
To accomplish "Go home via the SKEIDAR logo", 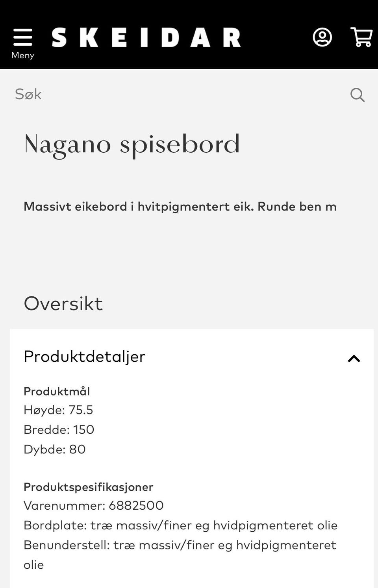I will (146, 38).
